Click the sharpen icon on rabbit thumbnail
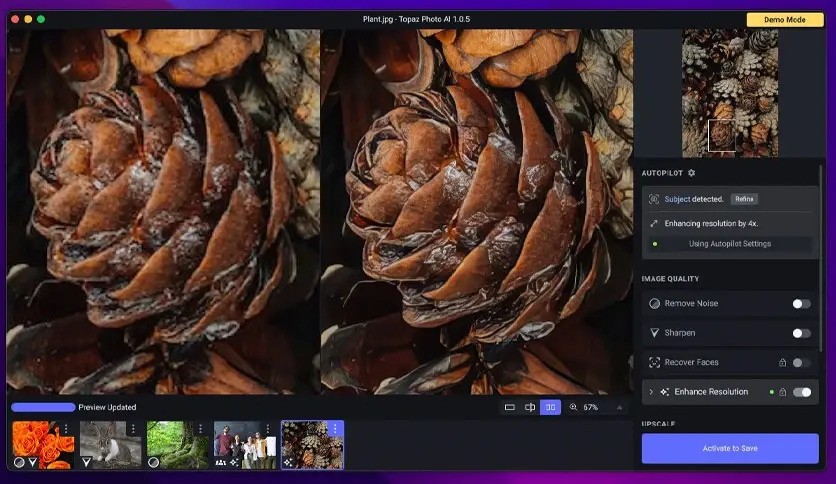Image resolution: width=836 pixels, height=484 pixels. point(86,462)
